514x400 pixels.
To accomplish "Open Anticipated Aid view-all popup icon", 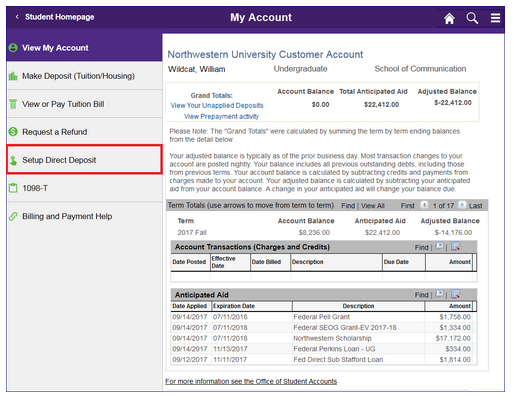I will 439,294.
